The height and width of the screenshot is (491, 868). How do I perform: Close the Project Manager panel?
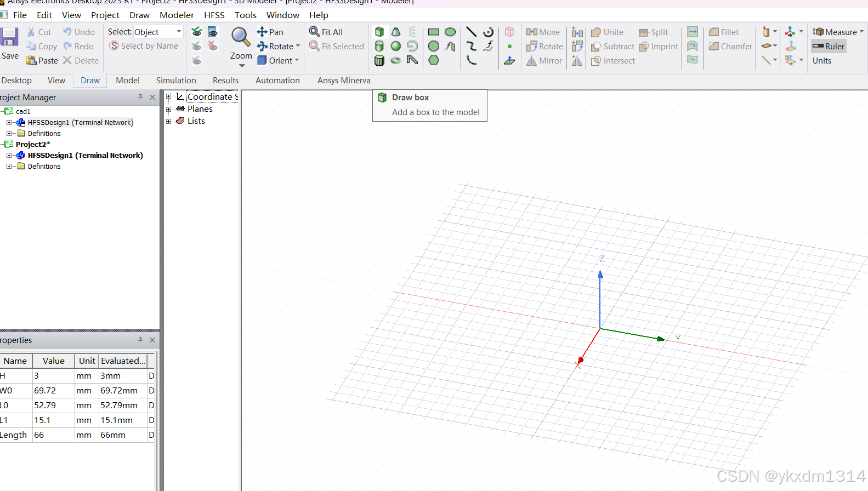152,97
